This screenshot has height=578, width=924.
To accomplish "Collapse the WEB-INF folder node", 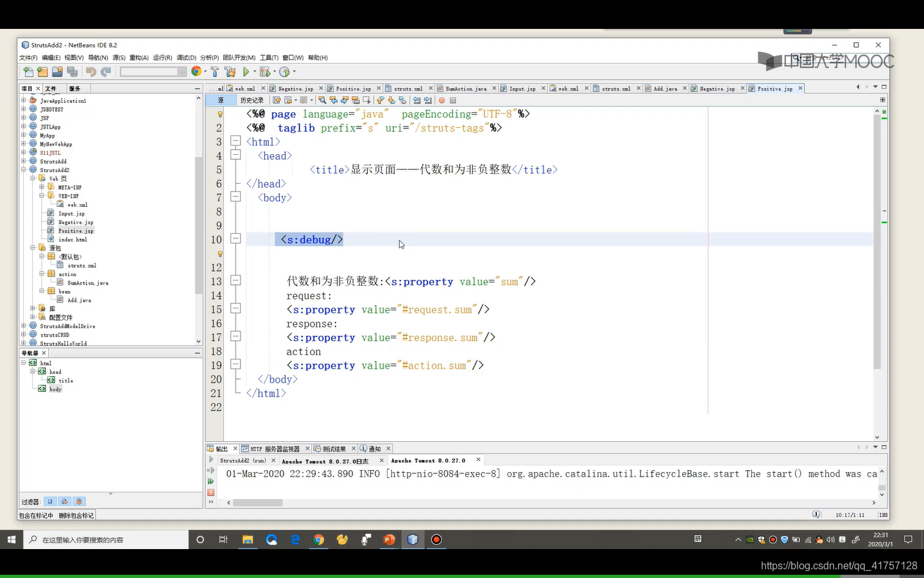I will tap(42, 195).
